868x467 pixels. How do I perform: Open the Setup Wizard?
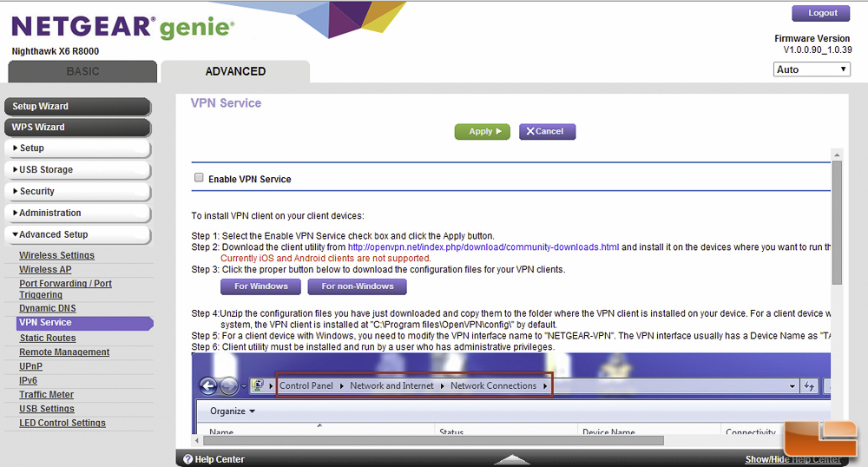click(77, 106)
